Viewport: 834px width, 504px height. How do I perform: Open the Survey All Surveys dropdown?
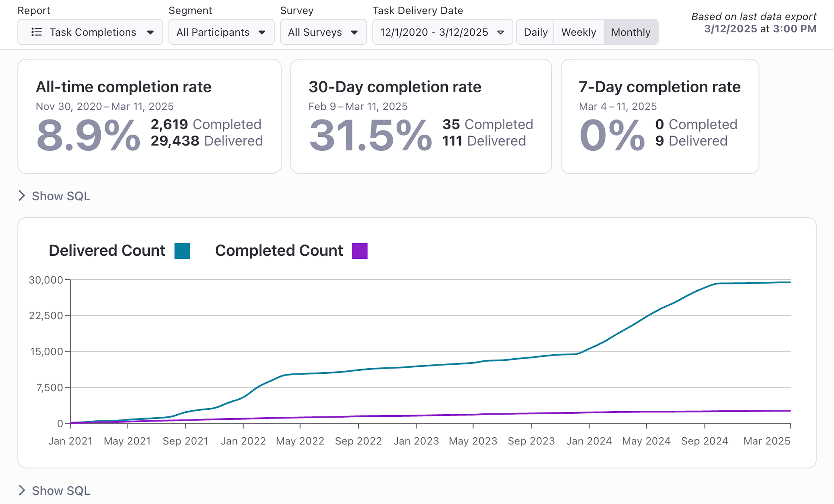click(315, 32)
